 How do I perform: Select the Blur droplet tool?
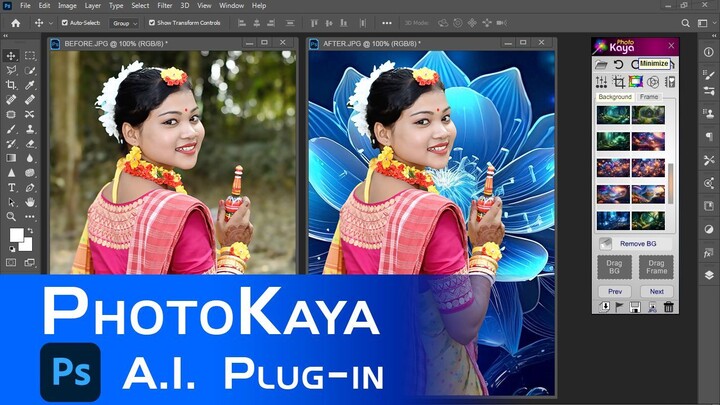[30, 158]
